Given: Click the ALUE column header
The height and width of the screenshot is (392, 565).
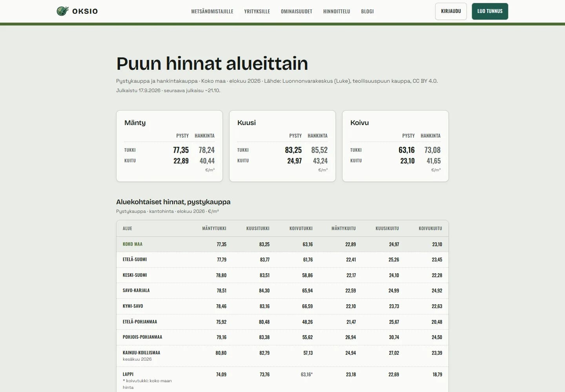Looking at the screenshot, I should [x=127, y=229].
